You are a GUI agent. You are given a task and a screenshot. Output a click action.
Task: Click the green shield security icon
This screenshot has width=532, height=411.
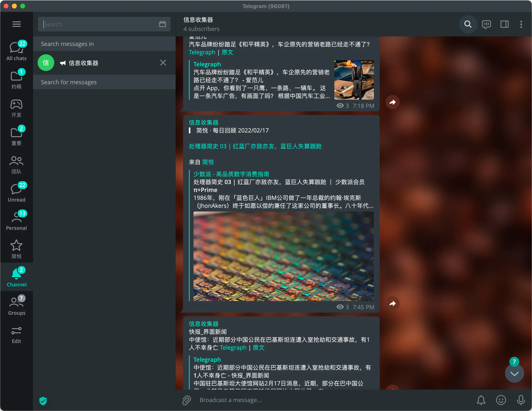click(43, 401)
